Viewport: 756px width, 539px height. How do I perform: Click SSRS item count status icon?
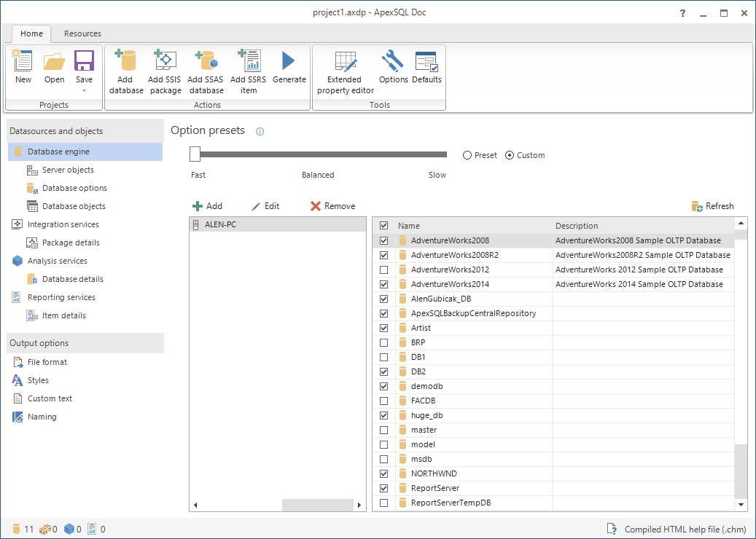92,529
